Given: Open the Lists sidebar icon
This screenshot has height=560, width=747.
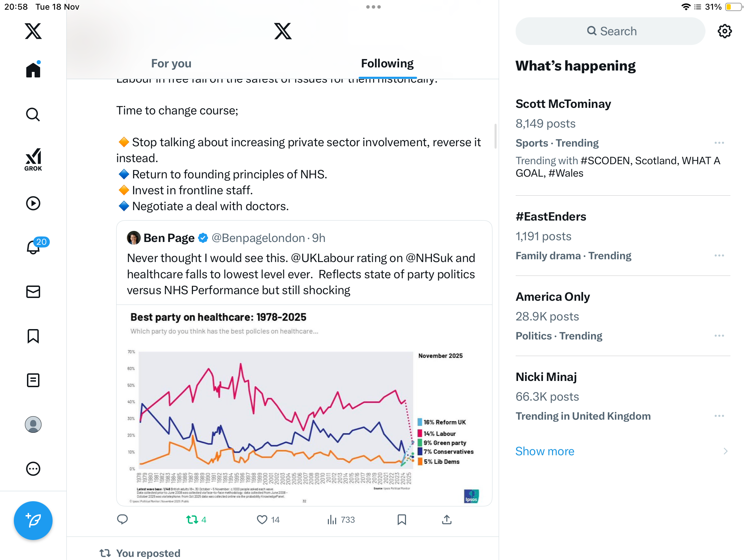Looking at the screenshot, I should 33,380.
